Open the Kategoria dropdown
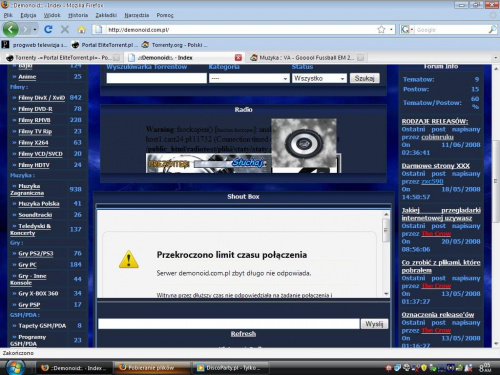The image size is (500, 375). tap(249, 78)
